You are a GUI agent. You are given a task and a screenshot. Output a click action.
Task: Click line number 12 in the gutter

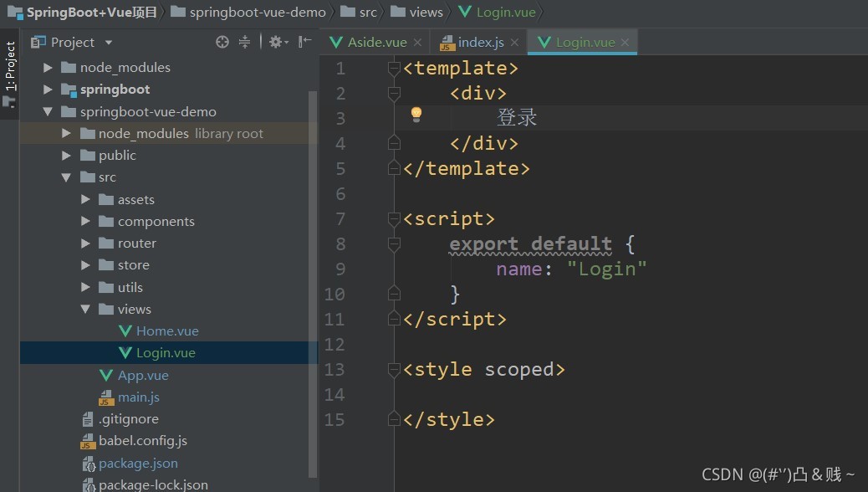tap(334, 345)
